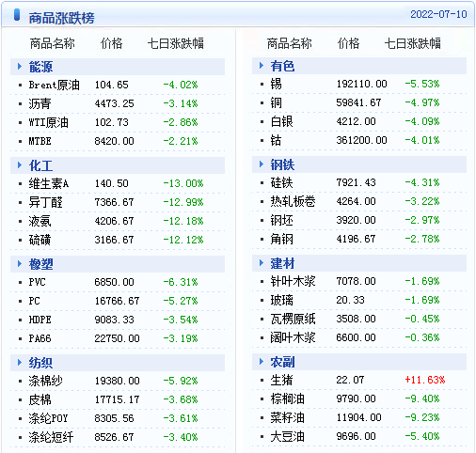The image size is (476, 453).
Task: Open PVC commodity row
Action: [118, 282]
